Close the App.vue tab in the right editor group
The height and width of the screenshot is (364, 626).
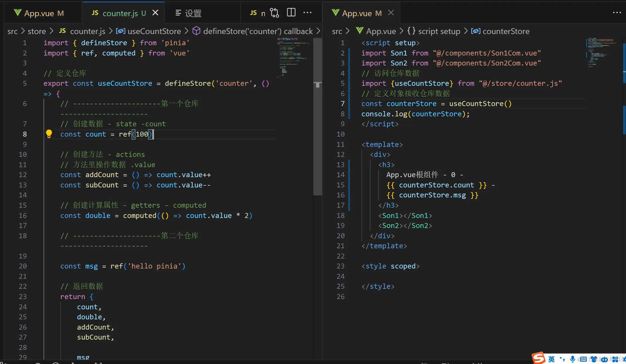coord(391,13)
